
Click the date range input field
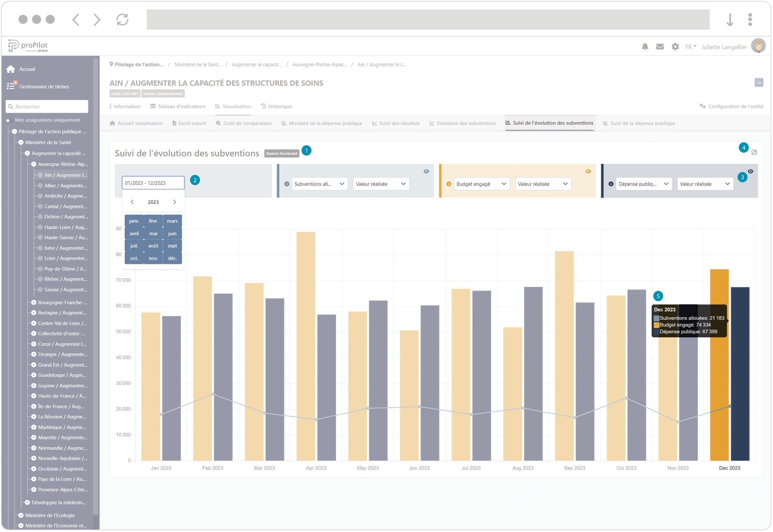point(153,183)
